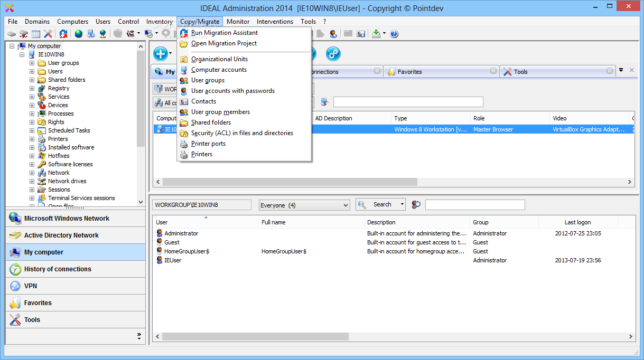Image resolution: width=644 pixels, height=360 pixels.
Task: Switch to the Tools tab
Action: pos(558,71)
